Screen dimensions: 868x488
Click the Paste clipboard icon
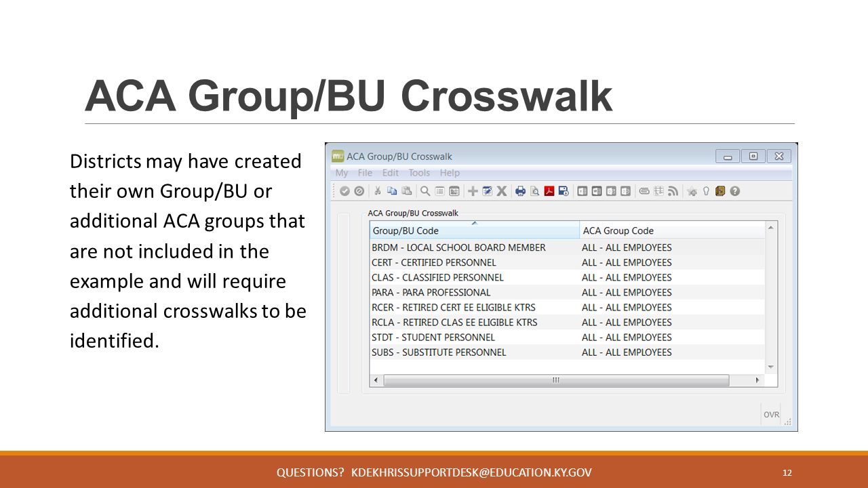click(406, 191)
